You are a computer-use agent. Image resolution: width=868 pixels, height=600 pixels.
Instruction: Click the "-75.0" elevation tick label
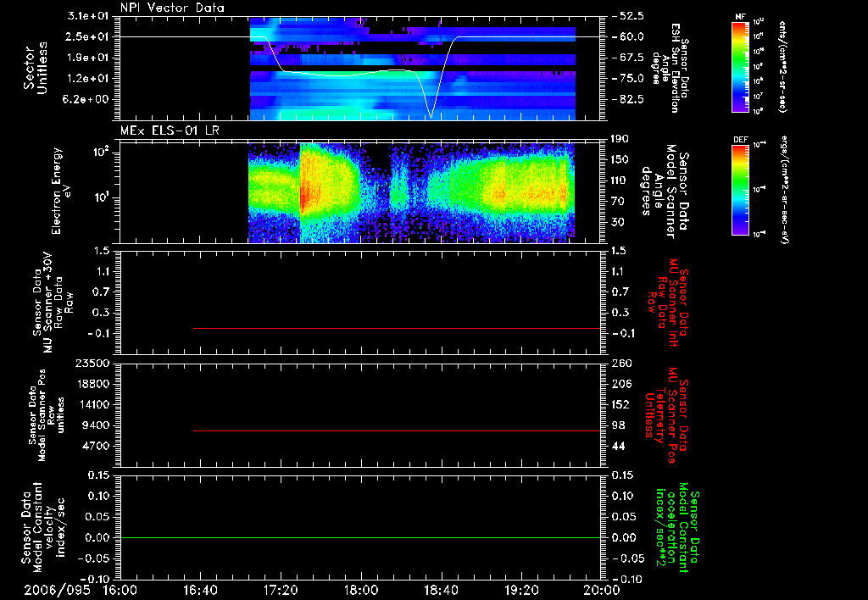[x=628, y=79]
